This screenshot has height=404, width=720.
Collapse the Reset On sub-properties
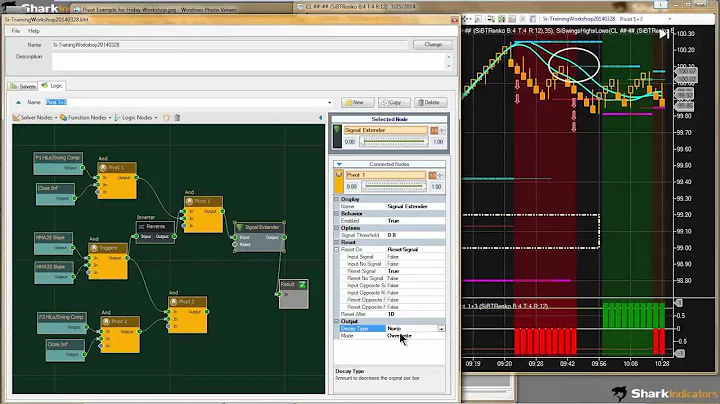point(337,249)
